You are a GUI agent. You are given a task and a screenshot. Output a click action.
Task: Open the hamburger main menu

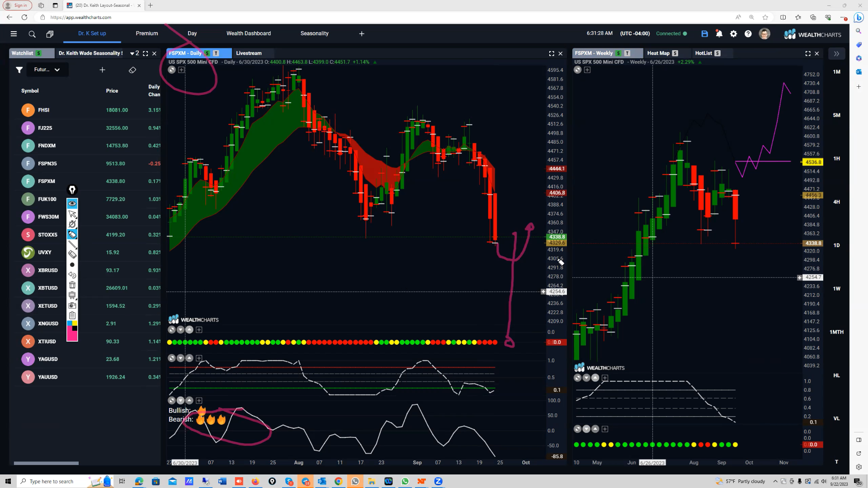coord(14,34)
